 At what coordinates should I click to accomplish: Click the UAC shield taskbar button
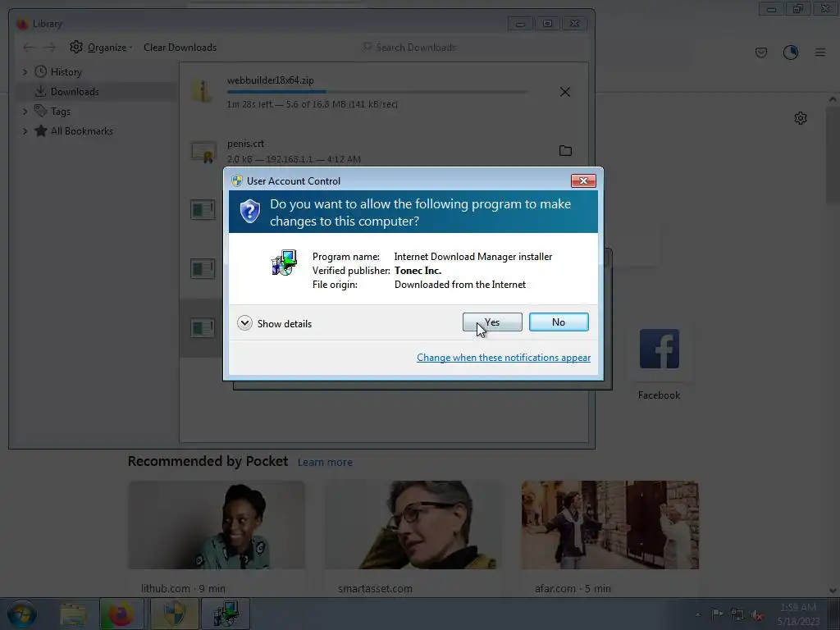click(x=174, y=614)
